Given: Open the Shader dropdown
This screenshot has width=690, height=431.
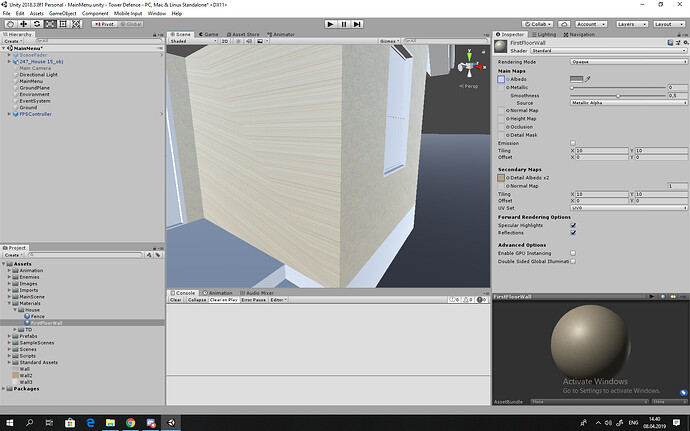Looking at the screenshot, I should tap(609, 51).
